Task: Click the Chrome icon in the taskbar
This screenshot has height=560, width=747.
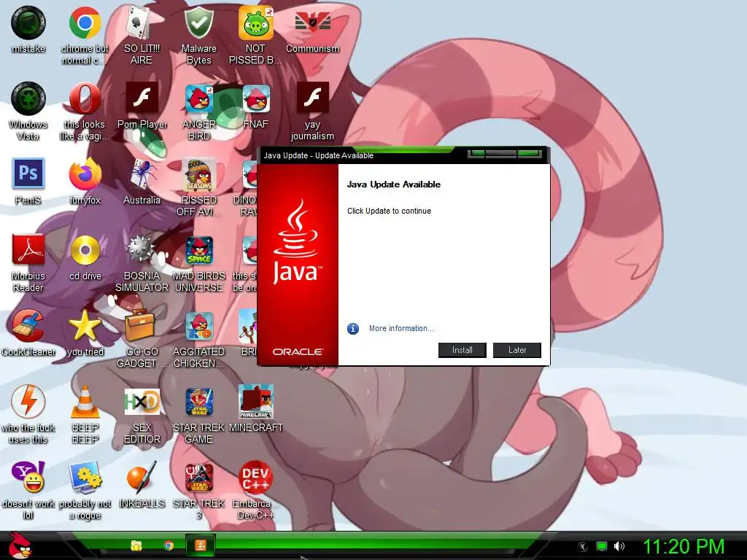Action: 169,545
